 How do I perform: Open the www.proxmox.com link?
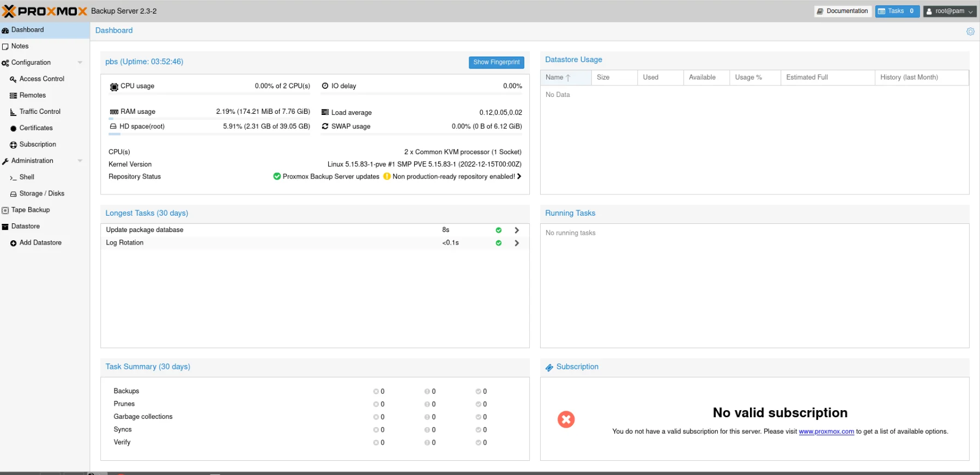pos(826,431)
